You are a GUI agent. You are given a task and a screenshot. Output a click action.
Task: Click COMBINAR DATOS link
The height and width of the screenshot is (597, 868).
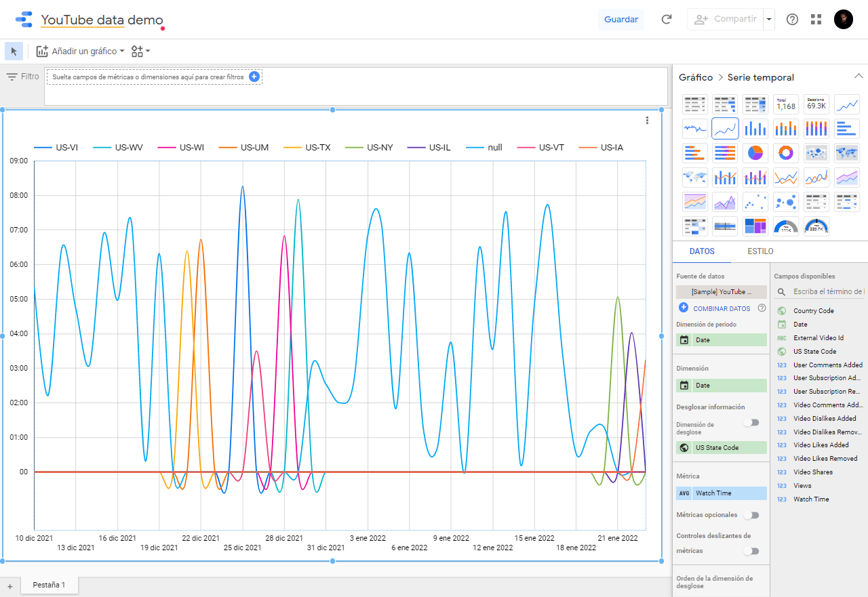pos(721,308)
